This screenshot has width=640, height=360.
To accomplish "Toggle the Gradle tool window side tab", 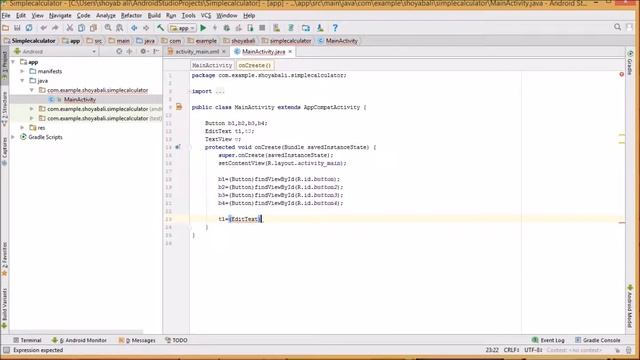I will tap(630, 63).
